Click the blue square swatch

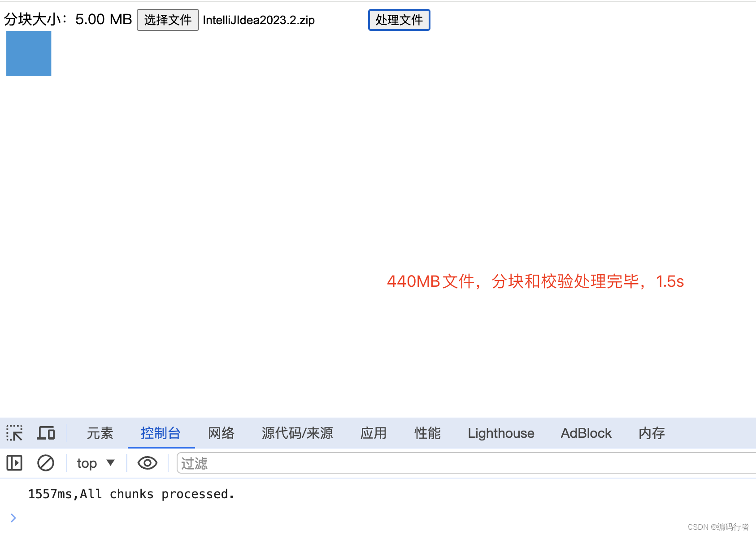28,53
